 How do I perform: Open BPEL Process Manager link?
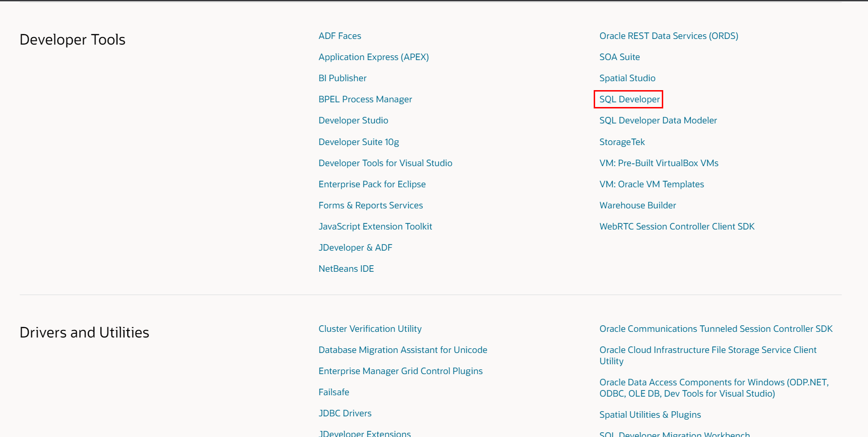click(x=365, y=100)
